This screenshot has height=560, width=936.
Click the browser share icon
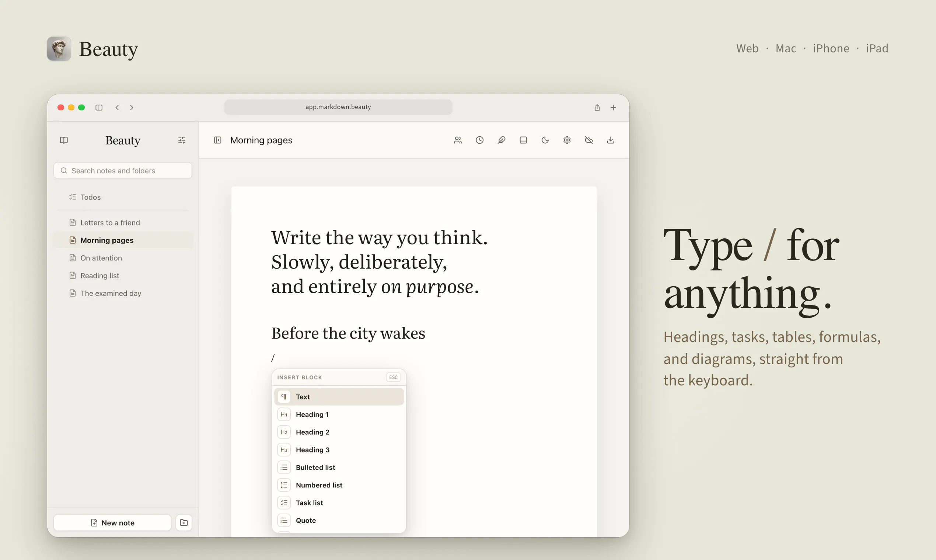tap(597, 108)
